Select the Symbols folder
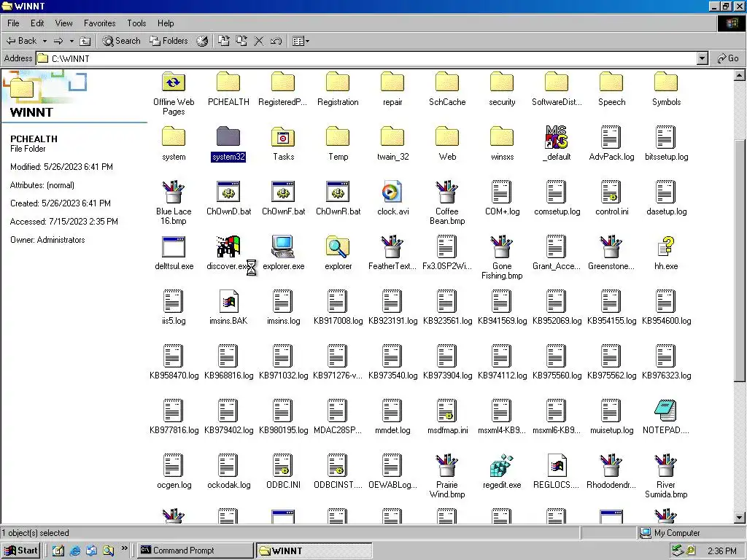This screenshot has height=560, width=747. pos(666,89)
